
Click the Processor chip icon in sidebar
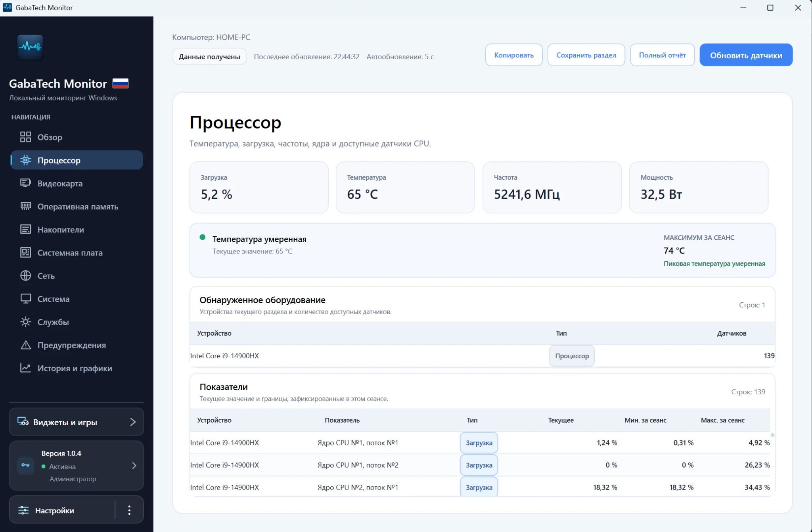(25, 160)
